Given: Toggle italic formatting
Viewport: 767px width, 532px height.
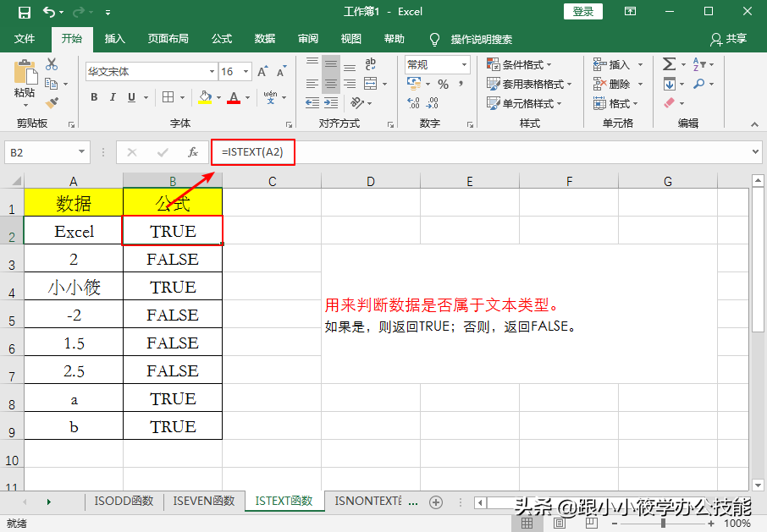Looking at the screenshot, I should click(113, 97).
